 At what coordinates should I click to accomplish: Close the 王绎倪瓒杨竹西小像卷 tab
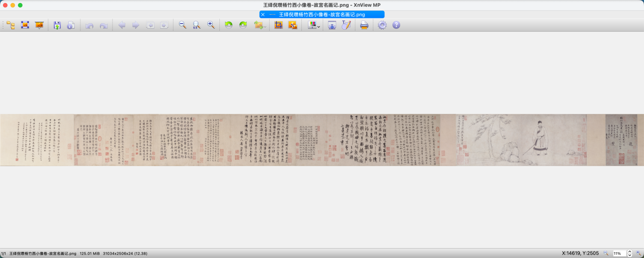click(x=263, y=15)
